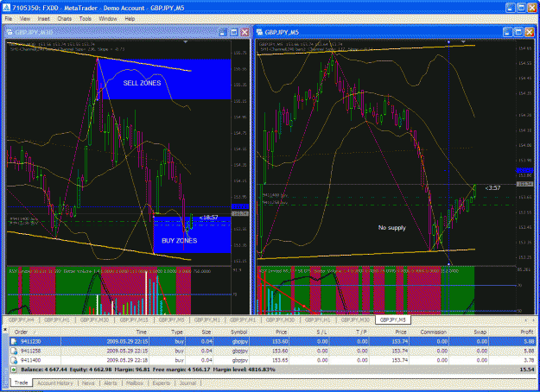Click the order icon for trade 9411258

coord(14,351)
